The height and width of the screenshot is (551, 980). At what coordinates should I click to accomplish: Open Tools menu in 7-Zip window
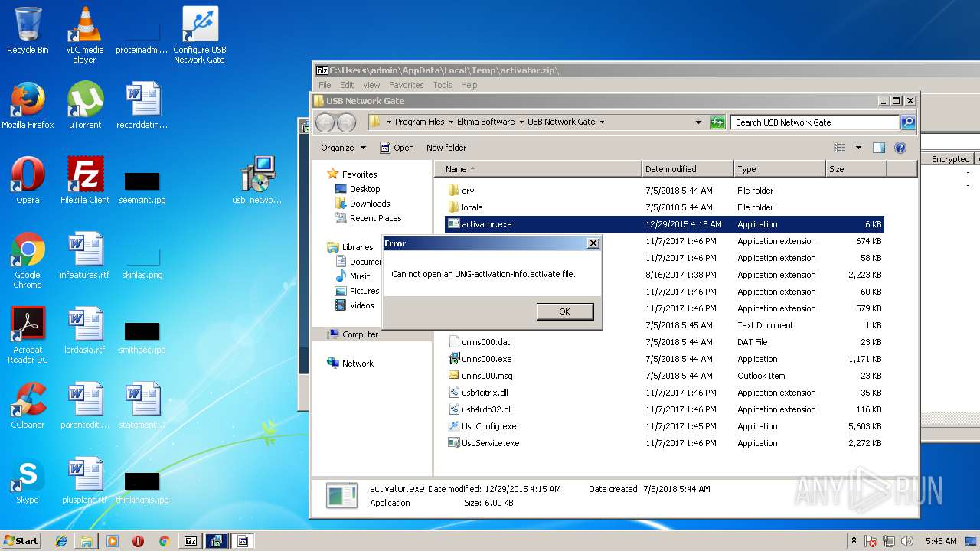pos(443,85)
